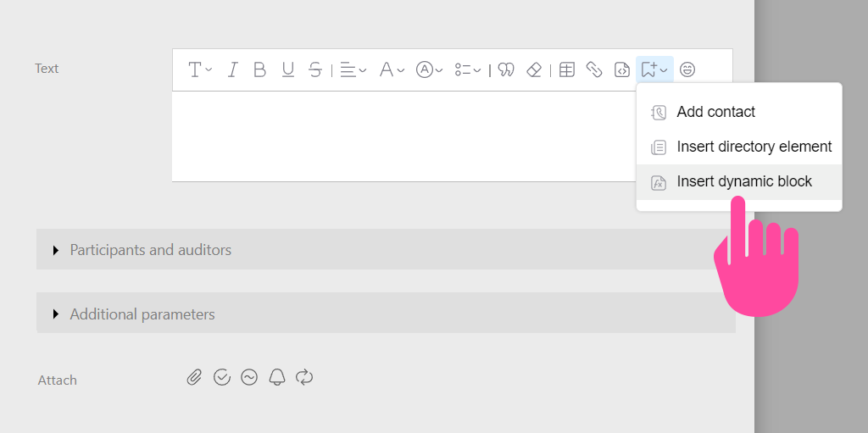
Task: Insert a table into the text
Action: click(x=567, y=69)
